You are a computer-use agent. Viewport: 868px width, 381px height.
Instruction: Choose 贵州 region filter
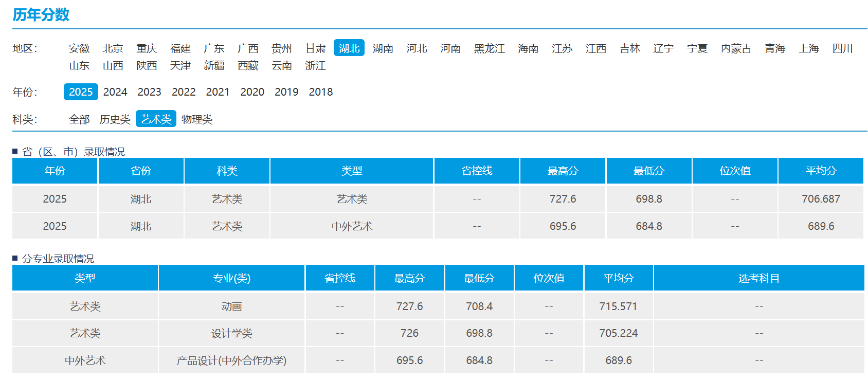point(282,48)
